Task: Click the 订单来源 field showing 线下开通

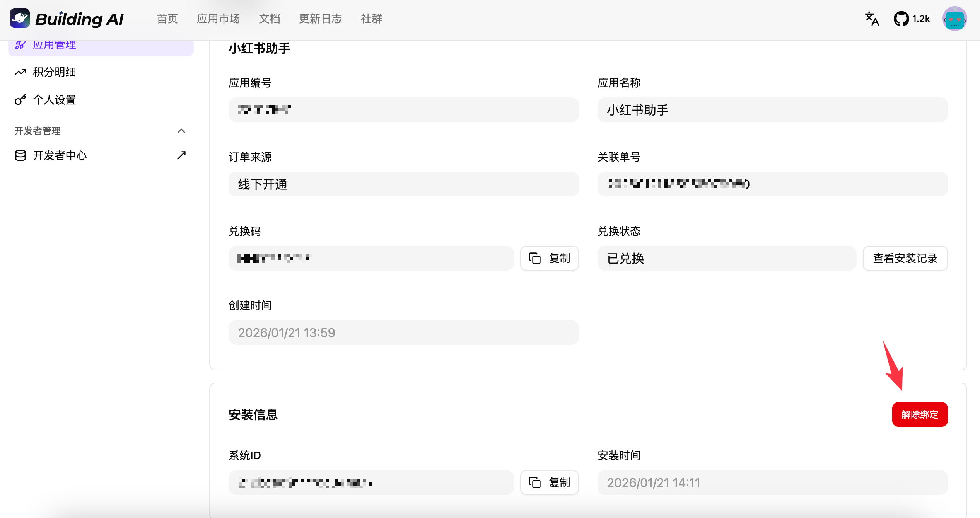Action: [x=403, y=184]
